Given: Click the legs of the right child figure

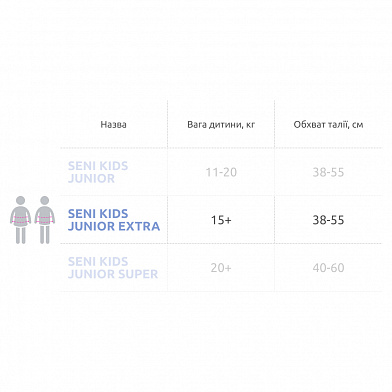Looking at the screenshot, I should (45, 235).
